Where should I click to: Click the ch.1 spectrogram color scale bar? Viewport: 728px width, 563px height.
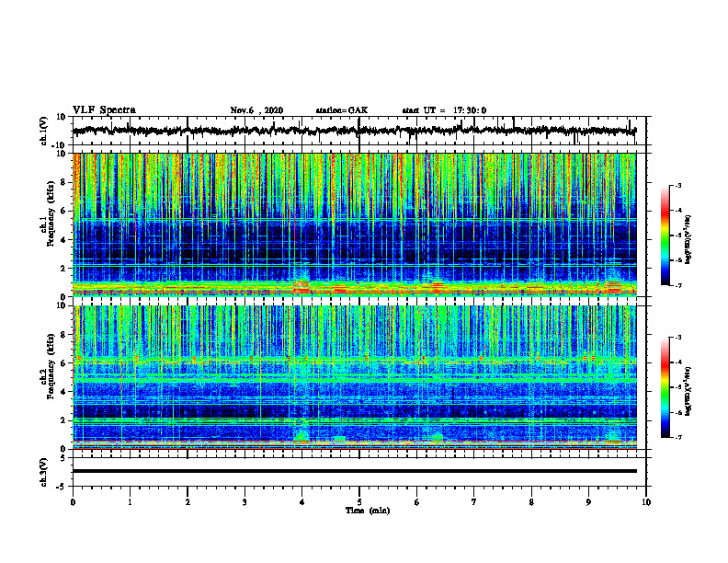click(x=665, y=236)
